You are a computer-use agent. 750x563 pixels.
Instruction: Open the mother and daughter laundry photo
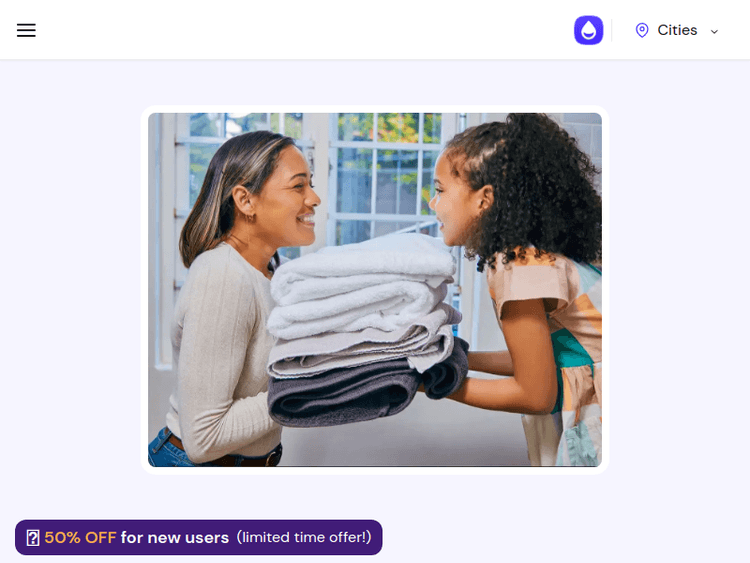(375, 289)
